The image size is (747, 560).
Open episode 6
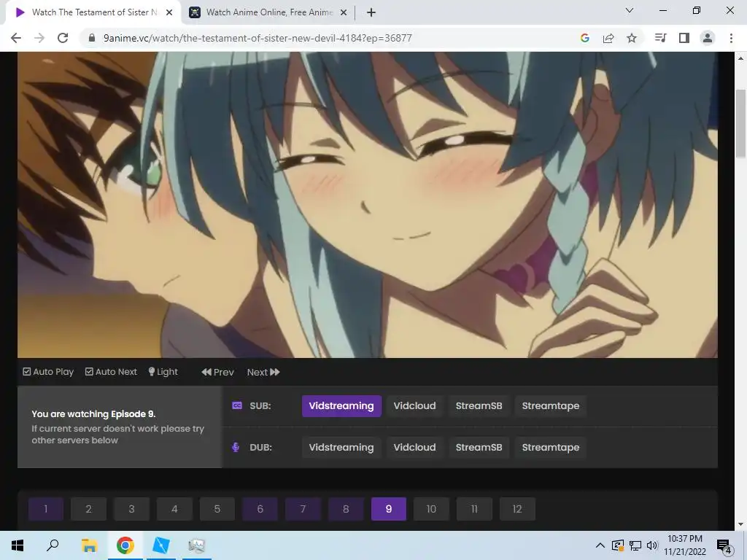pyautogui.click(x=260, y=509)
